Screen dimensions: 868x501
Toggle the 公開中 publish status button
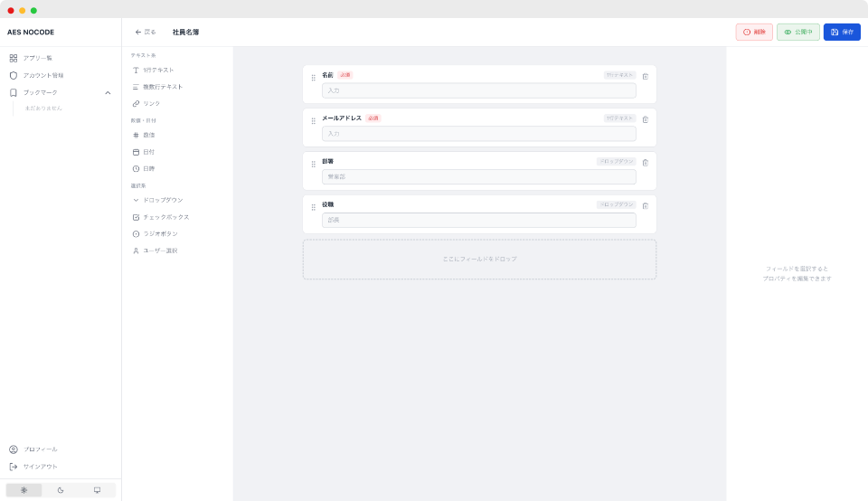click(x=798, y=32)
